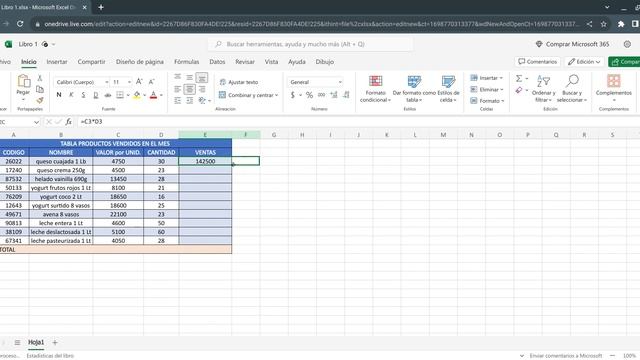Open Estilos de celda gallery
The width and height of the screenshot is (640, 360).
pyautogui.click(x=448, y=89)
